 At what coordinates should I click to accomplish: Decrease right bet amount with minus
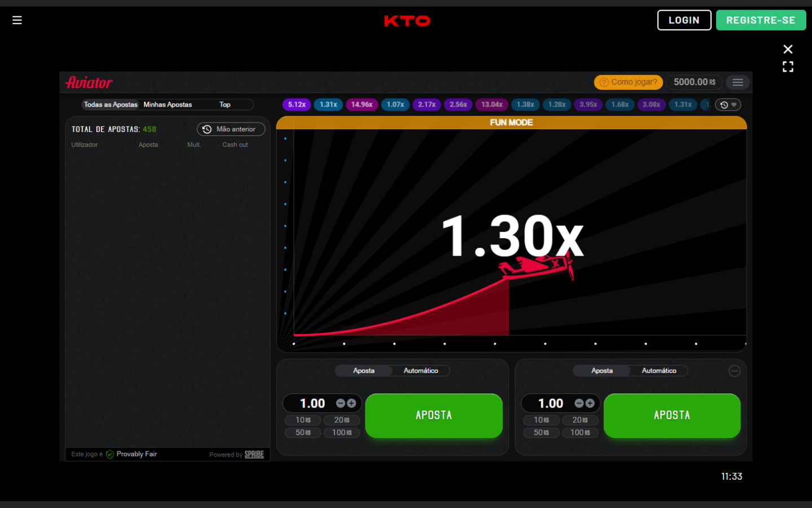tap(579, 403)
